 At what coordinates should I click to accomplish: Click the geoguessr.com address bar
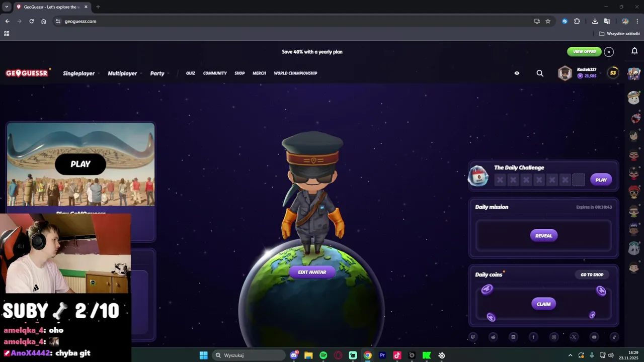coord(292,21)
